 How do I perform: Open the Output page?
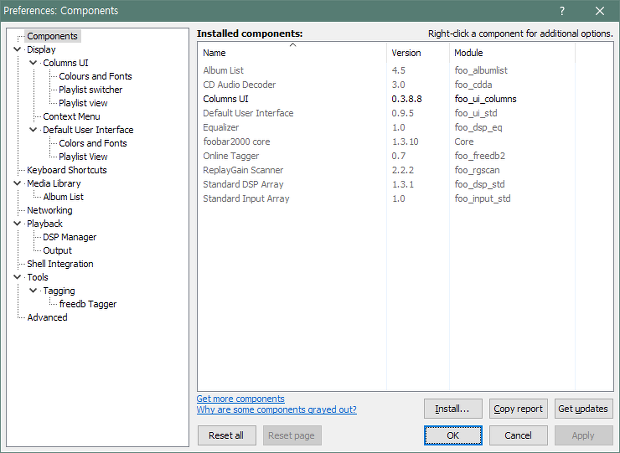(x=57, y=251)
